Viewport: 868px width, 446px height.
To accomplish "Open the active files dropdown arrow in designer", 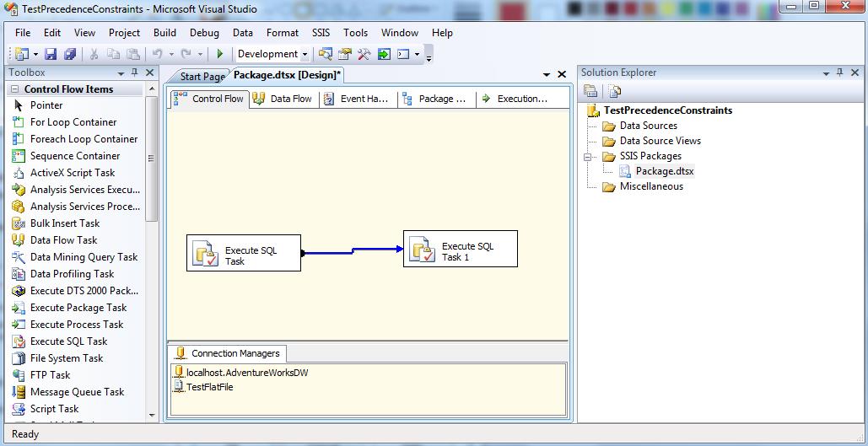I will point(547,76).
